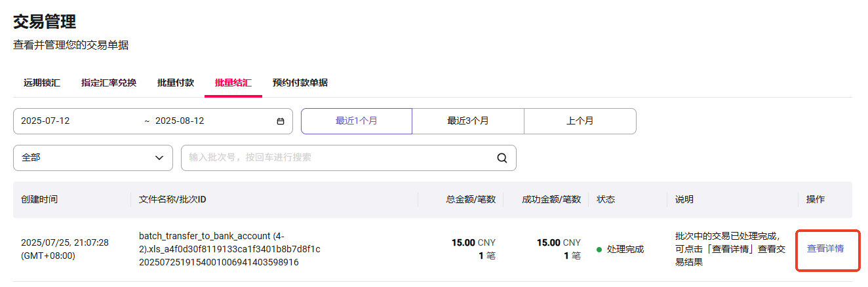Go to the 预约付款单据 tab
This screenshot has width=868, height=287.
300,83
